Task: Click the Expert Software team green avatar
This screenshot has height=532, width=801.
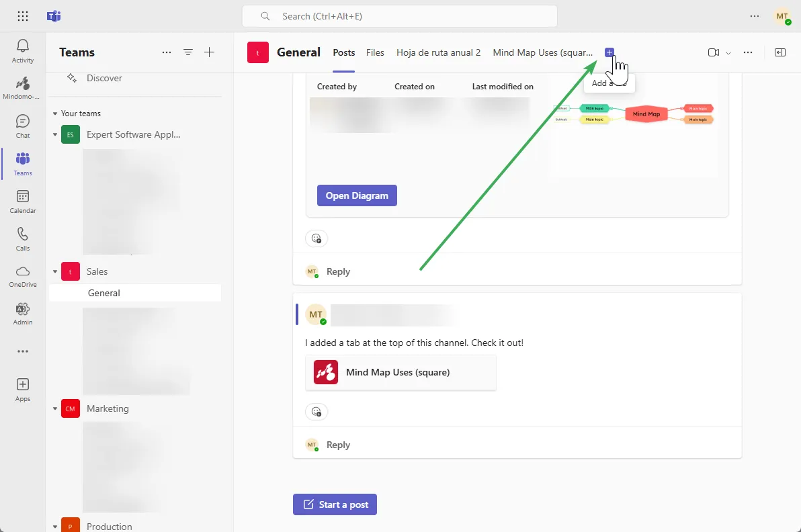Action: pos(71,135)
